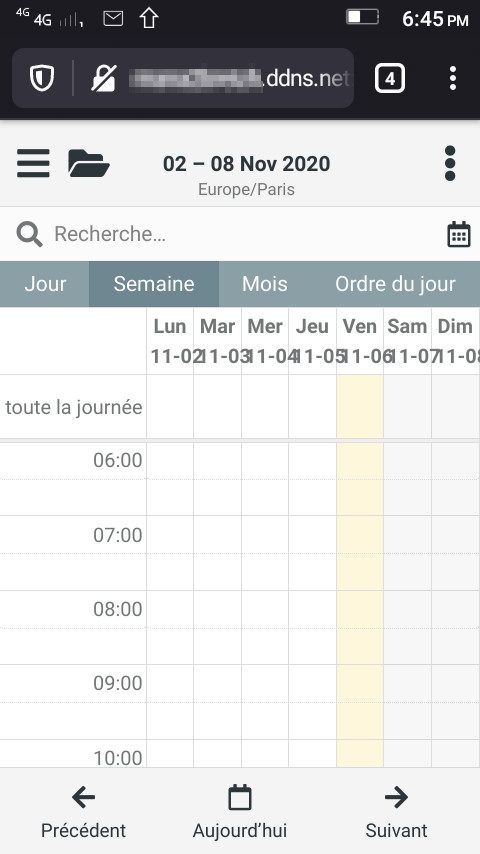Tap the search magnifier icon

(29, 234)
